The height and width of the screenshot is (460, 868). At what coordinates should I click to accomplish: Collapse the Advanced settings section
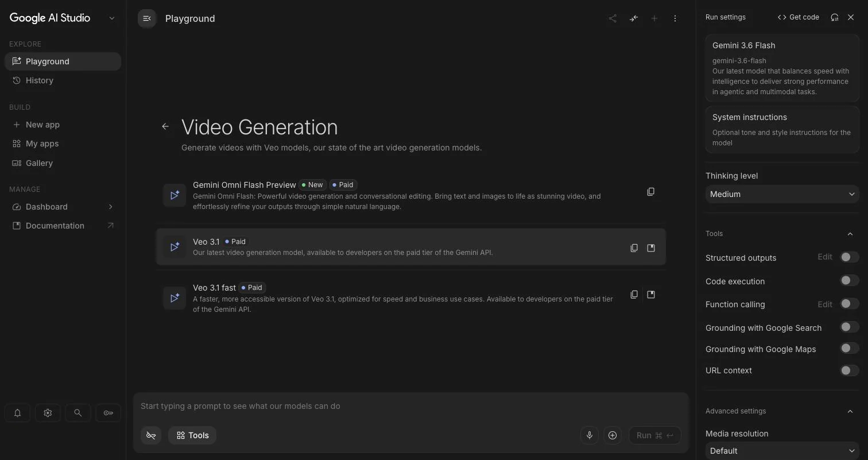850,411
